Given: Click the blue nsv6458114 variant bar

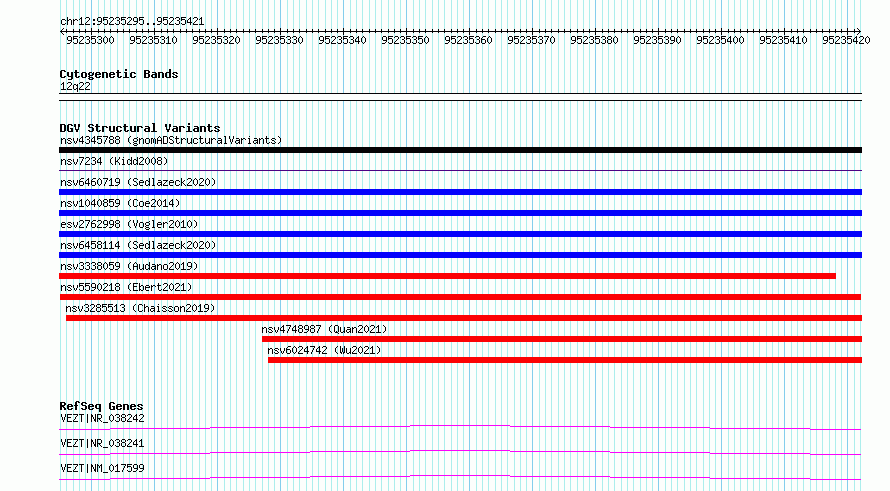Looking at the screenshot, I should pos(460,255).
